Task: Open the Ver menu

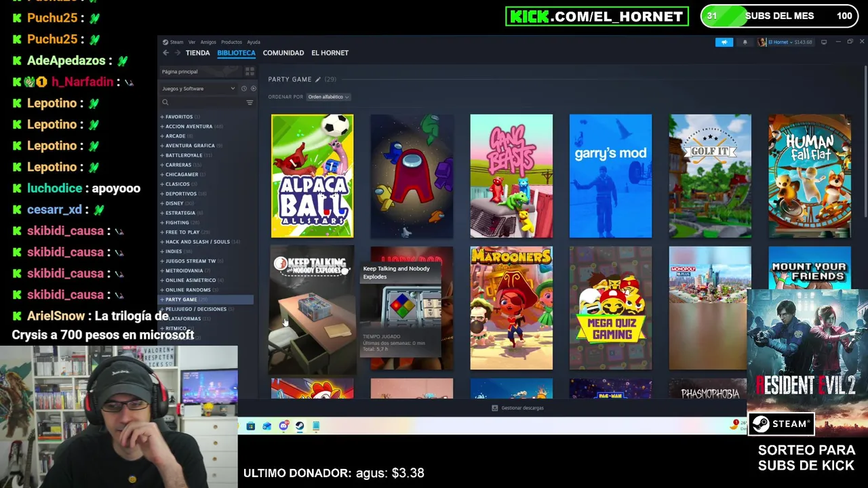Action: tap(192, 42)
